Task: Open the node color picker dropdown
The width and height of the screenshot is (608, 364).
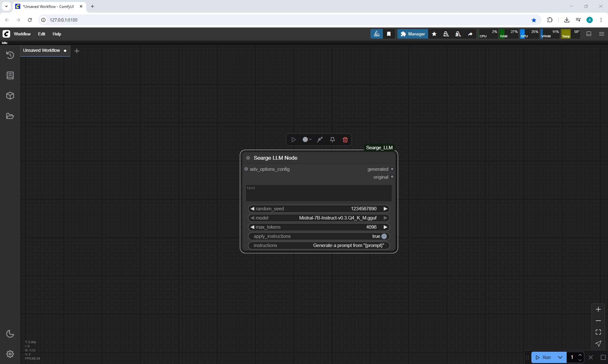Action: (x=307, y=139)
